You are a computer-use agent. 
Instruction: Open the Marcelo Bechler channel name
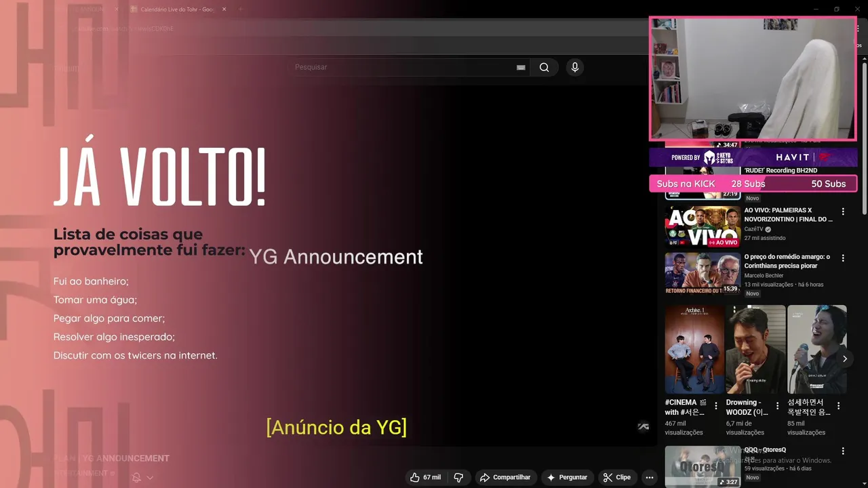coord(764,275)
